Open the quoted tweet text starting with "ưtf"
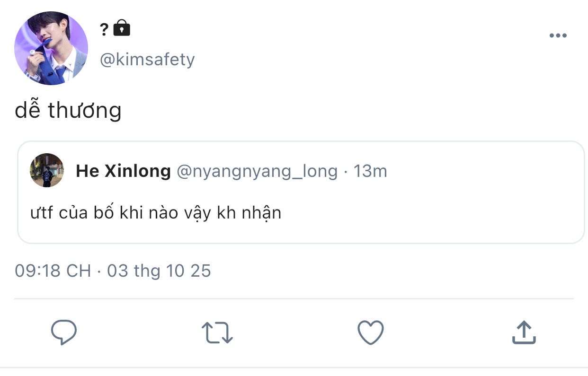588x376 pixels. 156,213
